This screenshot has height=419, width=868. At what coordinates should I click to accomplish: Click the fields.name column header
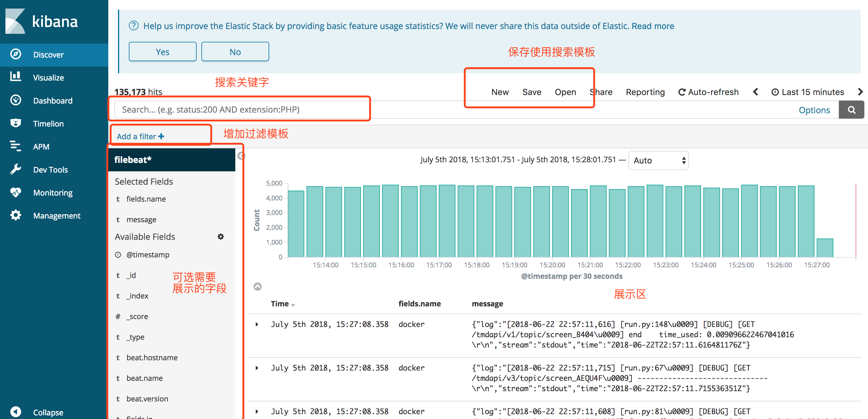point(419,304)
